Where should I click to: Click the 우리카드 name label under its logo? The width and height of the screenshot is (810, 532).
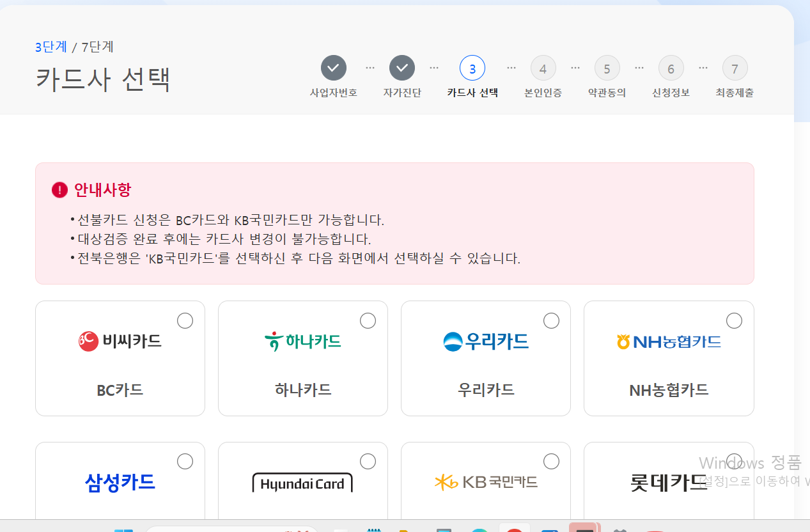click(486, 390)
